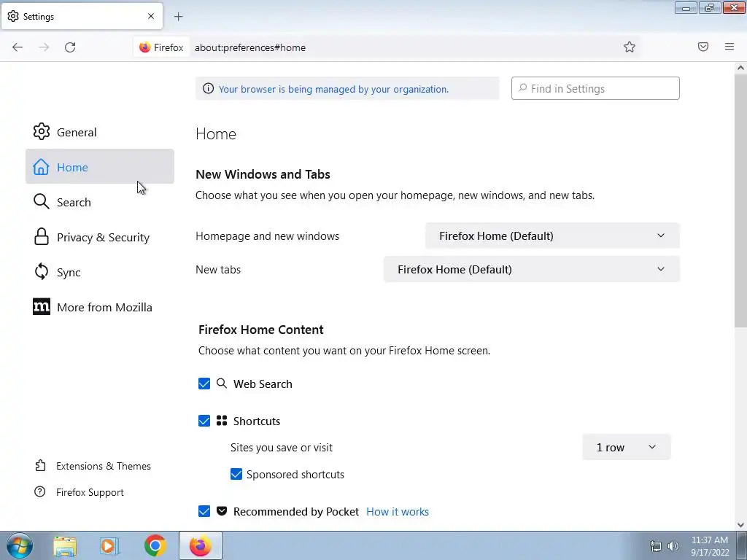Open Sync settings label

click(69, 273)
